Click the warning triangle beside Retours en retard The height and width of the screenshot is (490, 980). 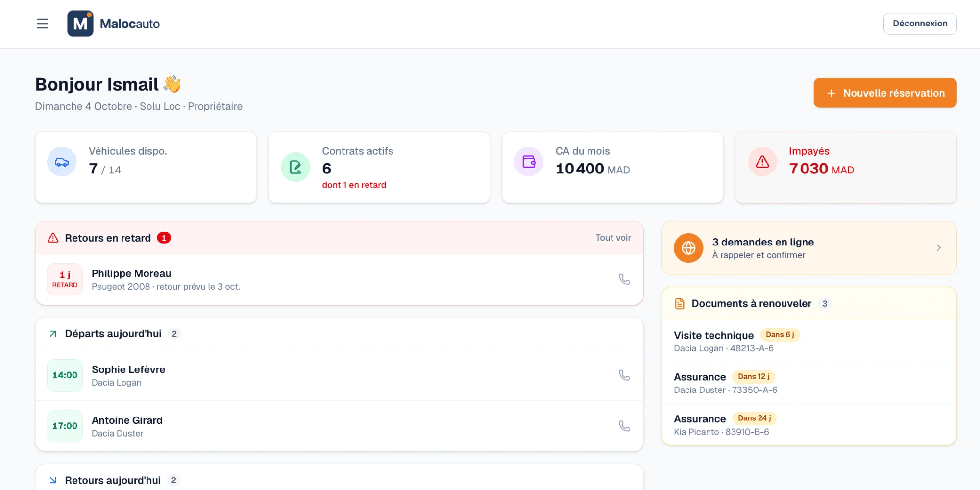point(53,238)
